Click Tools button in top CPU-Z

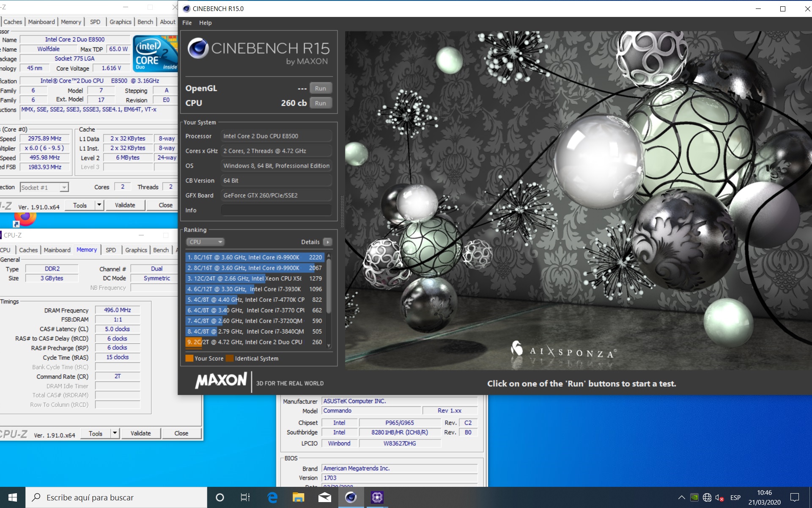click(x=80, y=205)
